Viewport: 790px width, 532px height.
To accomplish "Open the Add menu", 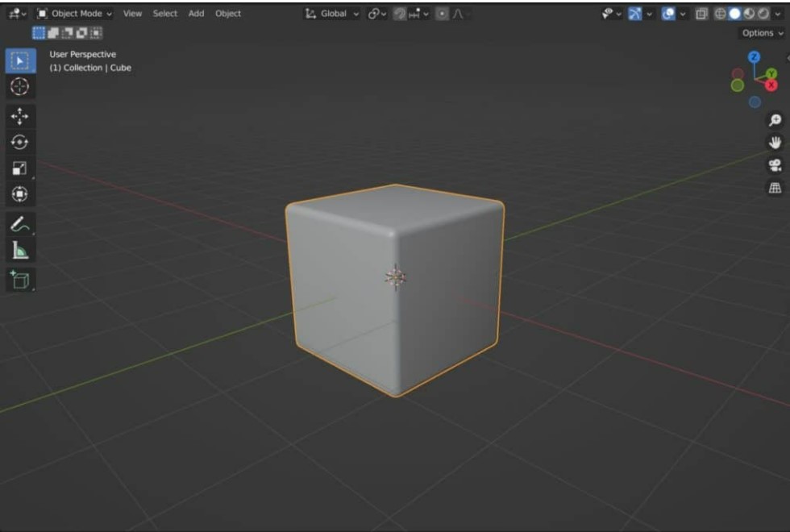I will 196,13.
